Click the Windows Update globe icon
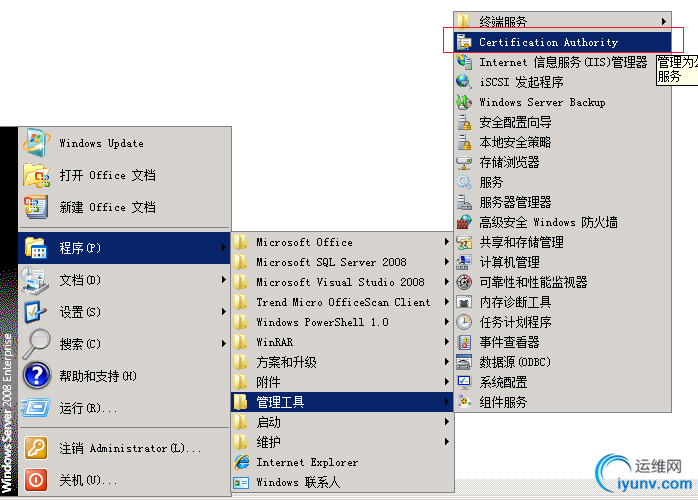 point(36,142)
